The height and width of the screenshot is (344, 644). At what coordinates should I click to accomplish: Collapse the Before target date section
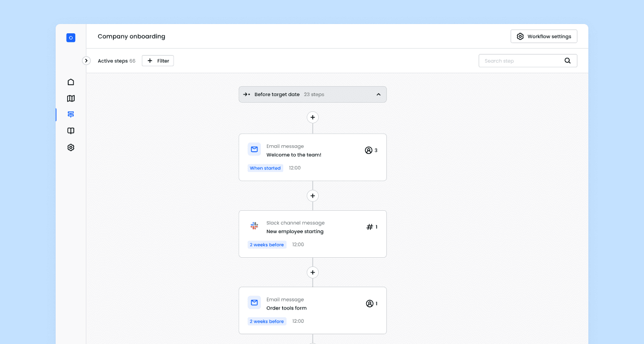(378, 94)
